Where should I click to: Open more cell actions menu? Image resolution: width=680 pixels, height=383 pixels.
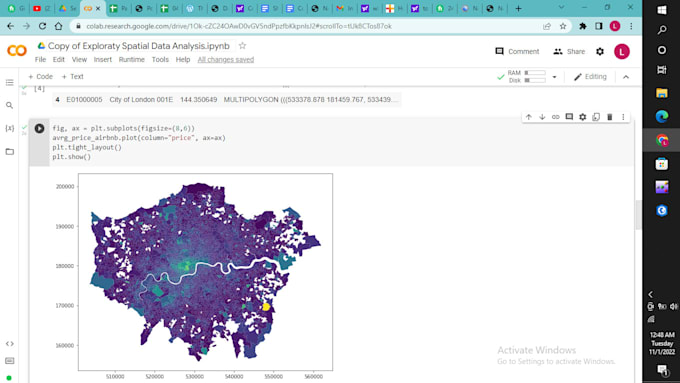pyautogui.click(x=623, y=117)
